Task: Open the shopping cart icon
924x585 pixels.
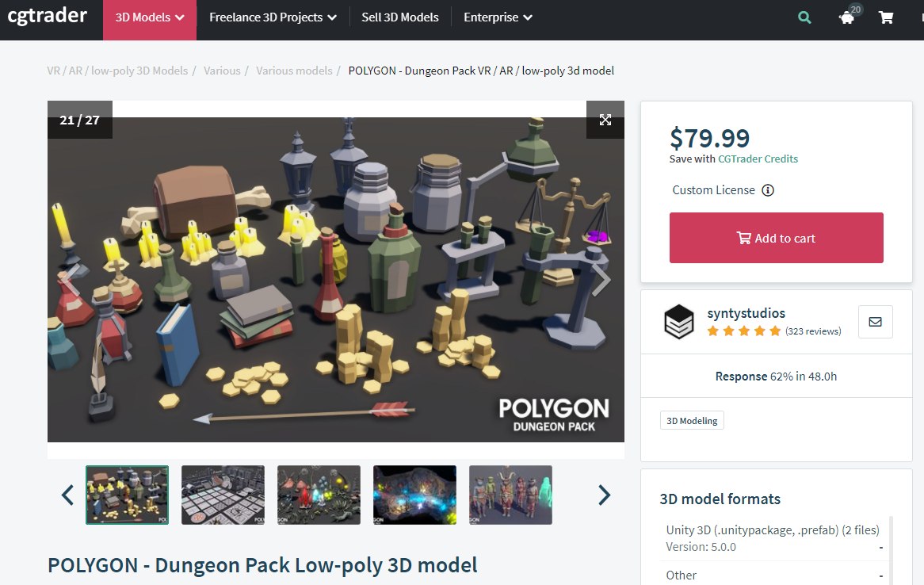Action: [x=886, y=17]
